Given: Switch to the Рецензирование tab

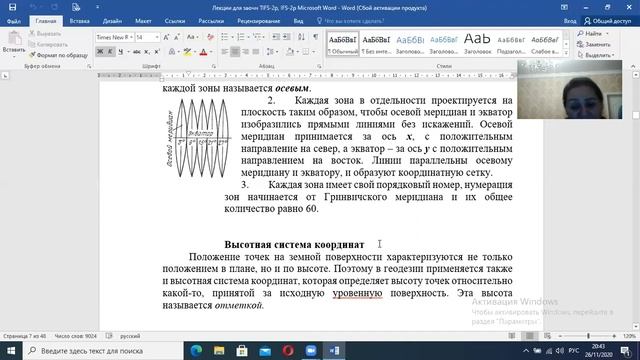Looking at the screenshot, I should coord(259,21).
